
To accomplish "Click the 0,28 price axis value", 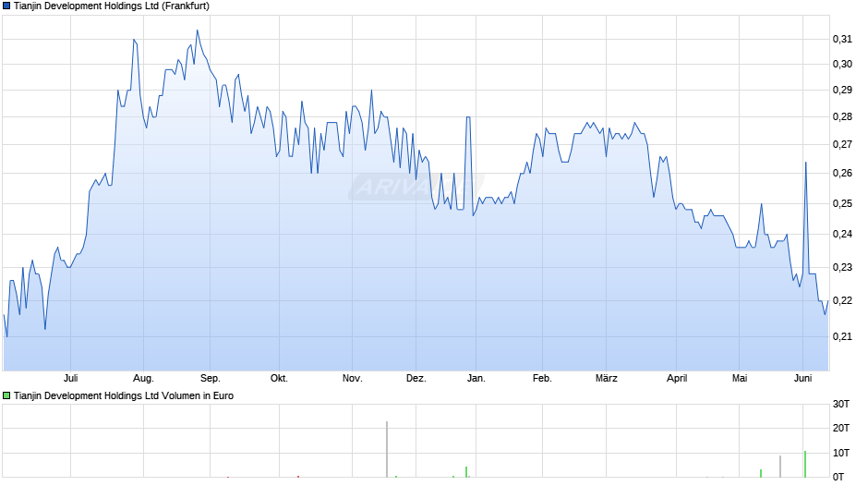I will pyautogui.click(x=842, y=117).
